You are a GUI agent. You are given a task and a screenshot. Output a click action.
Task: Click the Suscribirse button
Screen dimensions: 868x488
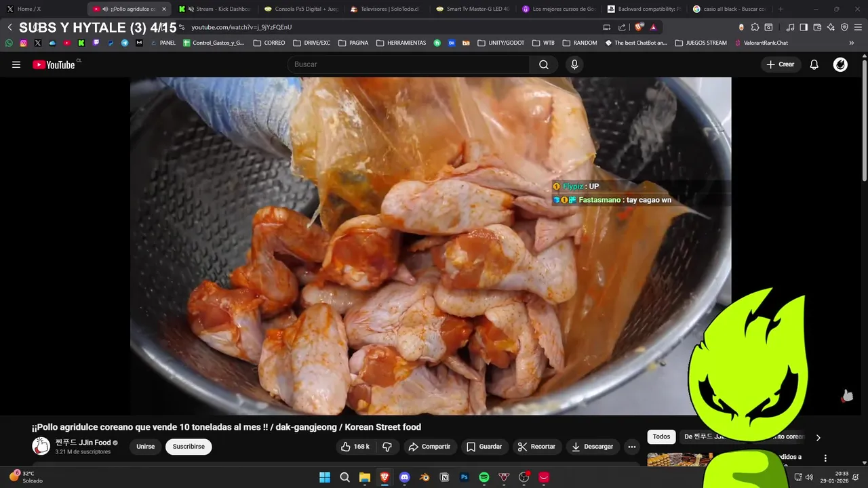point(189,447)
